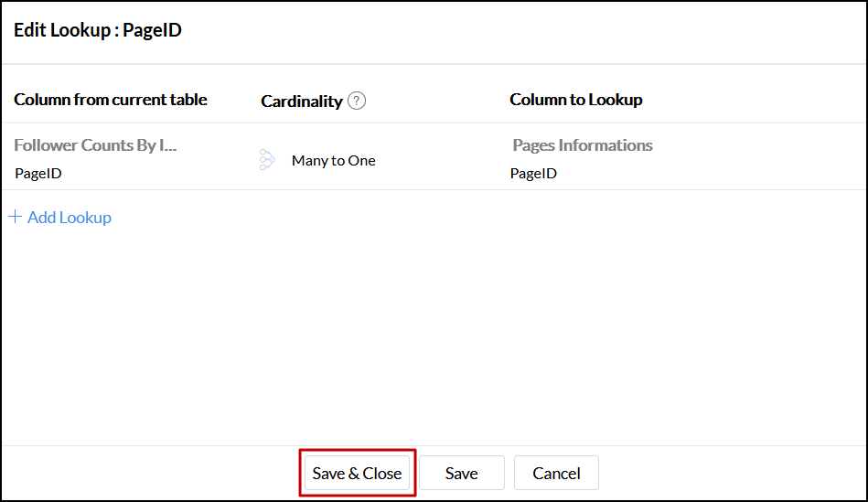Viewport: 868px width, 502px height.
Task: Open the Many to One cardinality dropdown
Action: coord(334,160)
